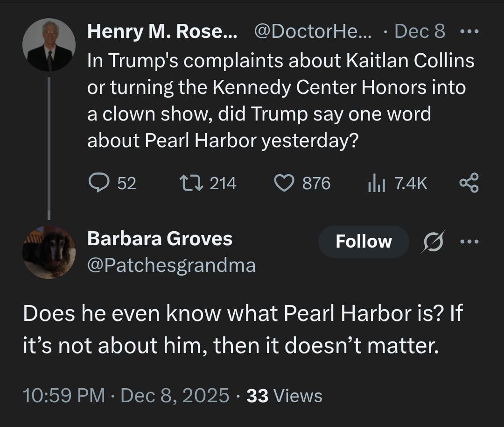Open Henry M. Rose's profile picture

coord(49,44)
